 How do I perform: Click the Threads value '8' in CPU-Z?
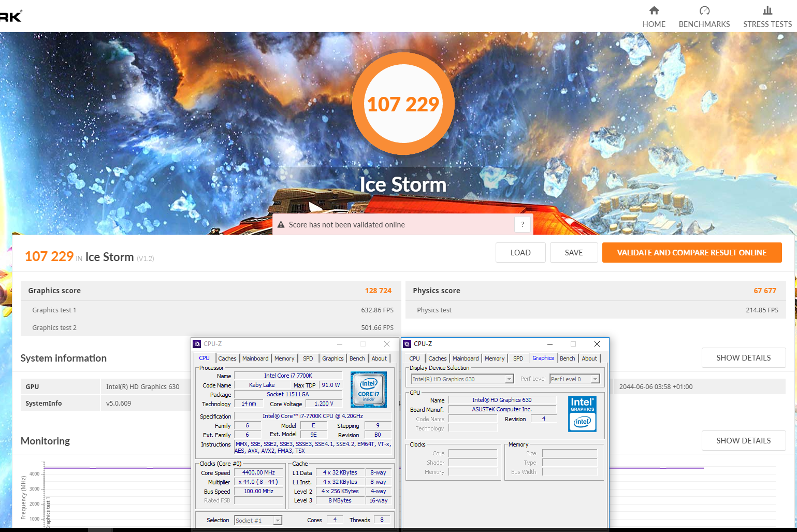coord(382,520)
